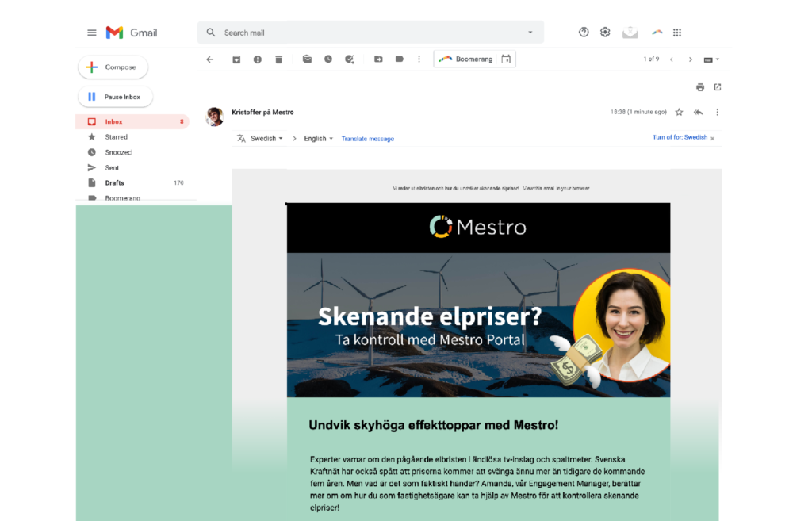This screenshot has width=812, height=521.
Task: Open Boomerang's send-later calendar icon
Action: 506,59
